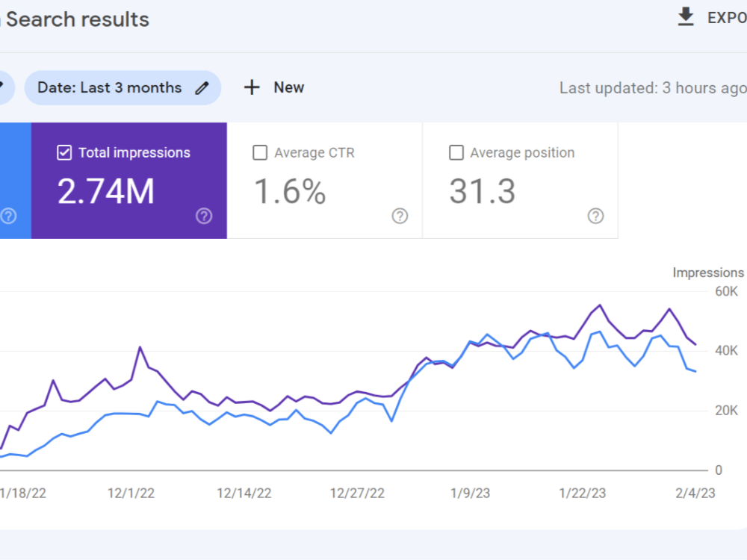The width and height of the screenshot is (747, 560).
Task: Open help icon on Average position card
Action: (x=595, y=216)
